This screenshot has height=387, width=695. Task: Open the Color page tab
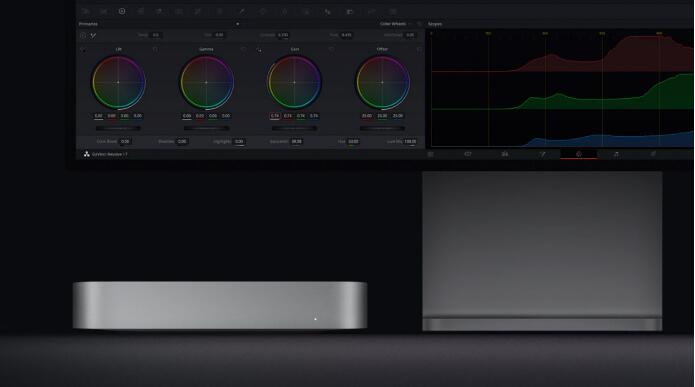point(578,154)
